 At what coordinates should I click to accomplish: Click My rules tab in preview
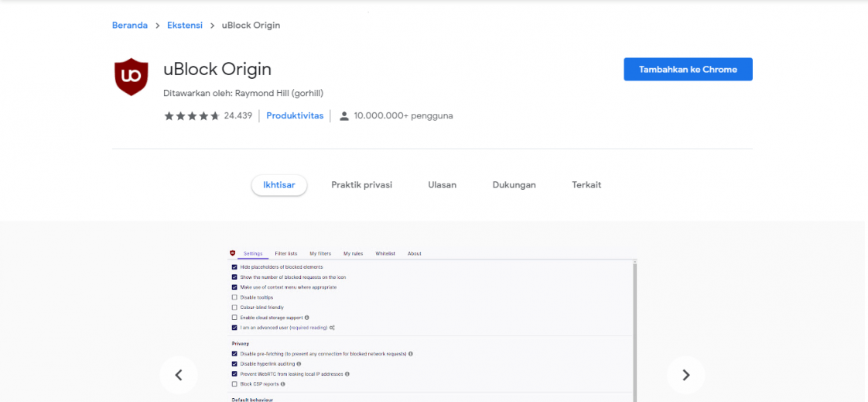[x=354, y=253]
